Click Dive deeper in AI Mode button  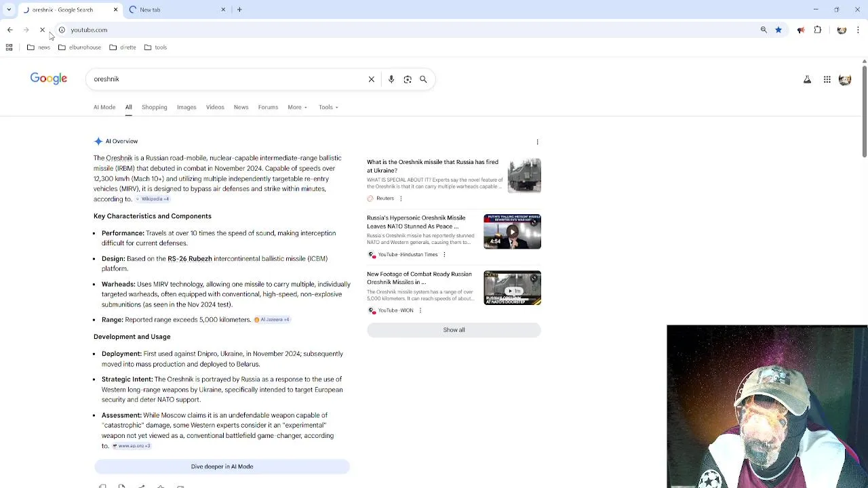(222, 466)
